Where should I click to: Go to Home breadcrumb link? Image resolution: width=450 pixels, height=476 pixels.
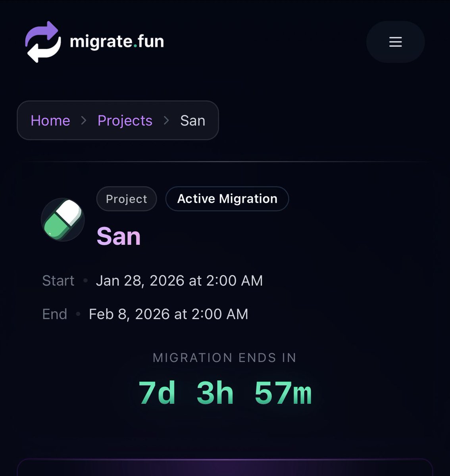pyautogui.click(x=50, y=120)
